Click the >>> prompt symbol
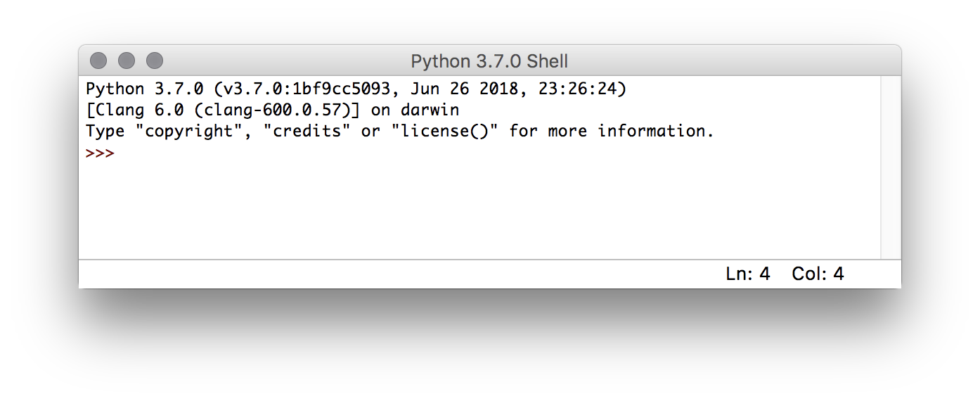 pos(100,153)
